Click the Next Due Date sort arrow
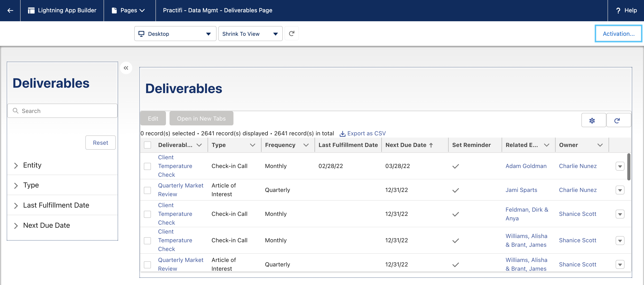The image size is (644, 285). click(x=431, y=145)
